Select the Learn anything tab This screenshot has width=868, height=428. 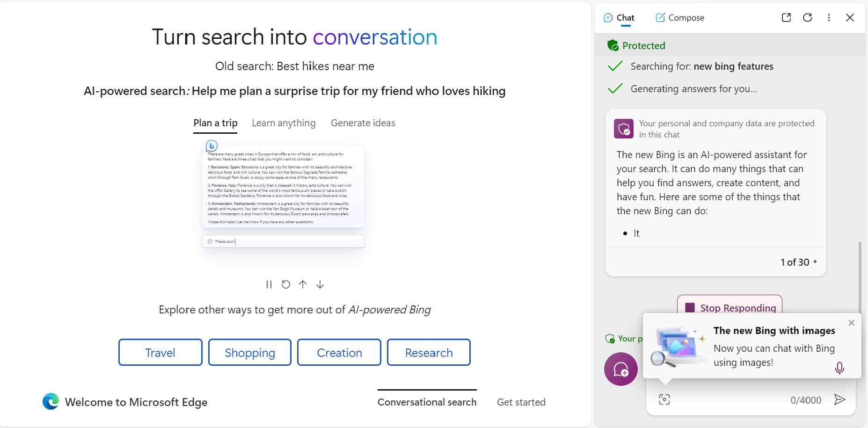click(x=284, y=123)
